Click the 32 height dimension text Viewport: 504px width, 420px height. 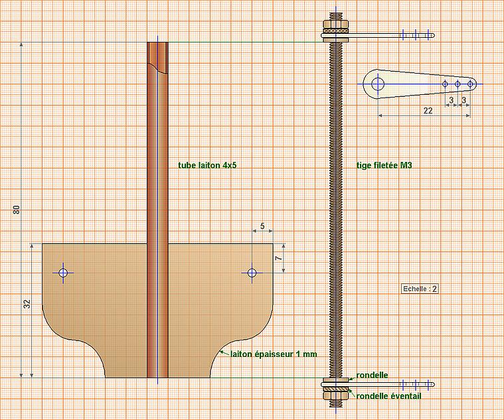(x=27, y=305)
